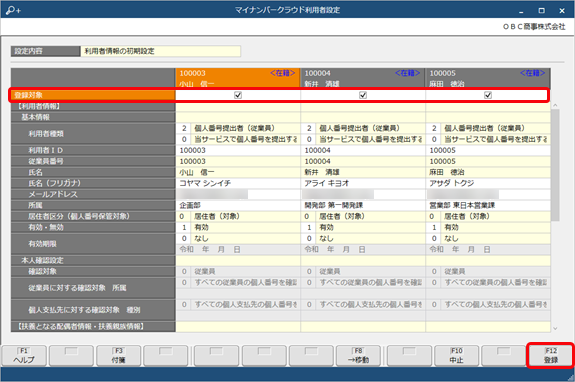The height and width of the screenshot is (382, 575).
Task: Select the 100003 小山 column header
Action: 238,78
